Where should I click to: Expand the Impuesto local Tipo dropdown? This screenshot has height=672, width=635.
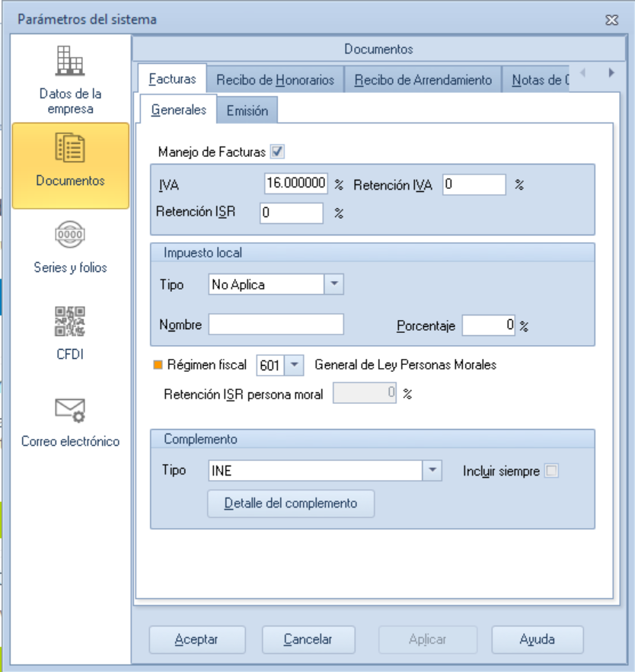[334, 284]
